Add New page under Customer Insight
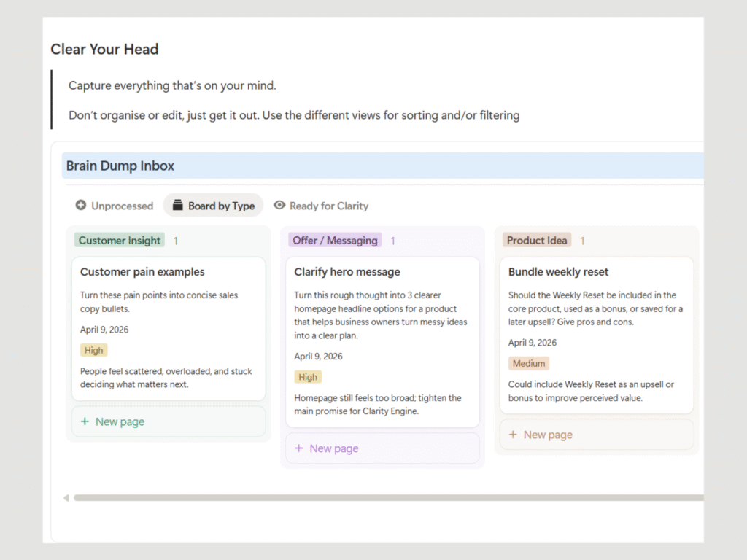 pyautogui.click(x=120, y=421)
